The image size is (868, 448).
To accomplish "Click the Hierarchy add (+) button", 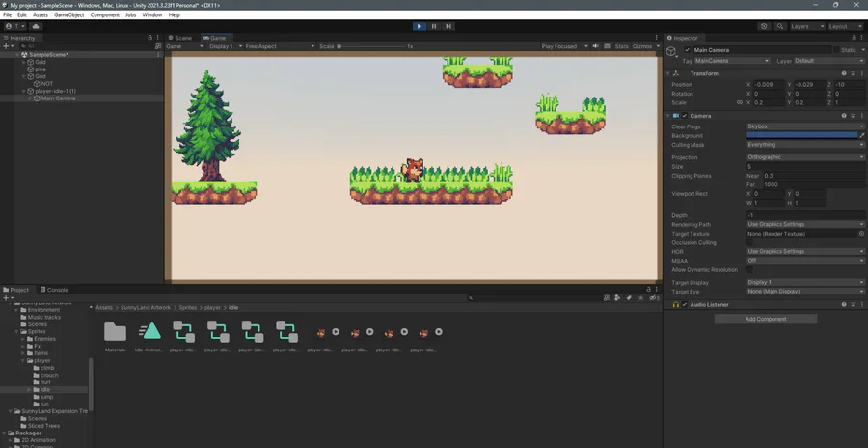I will pyautogui.click(x=7, y=46).
